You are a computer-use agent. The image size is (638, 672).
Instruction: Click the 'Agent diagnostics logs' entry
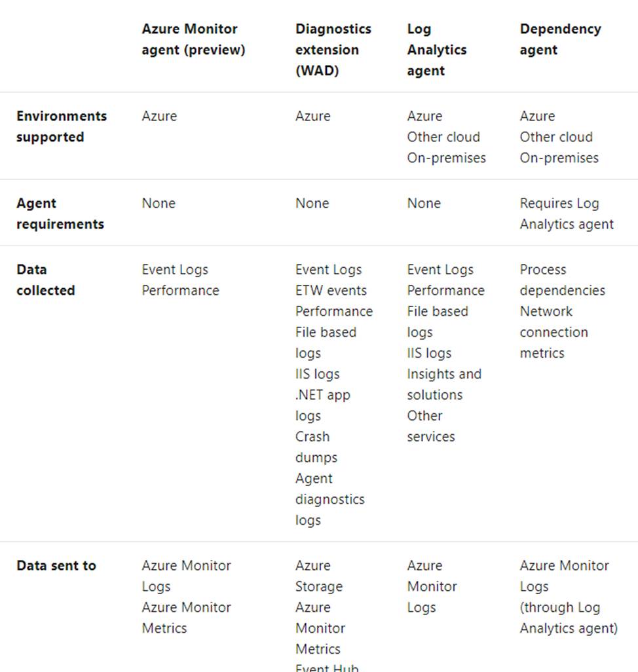point(329,499)
